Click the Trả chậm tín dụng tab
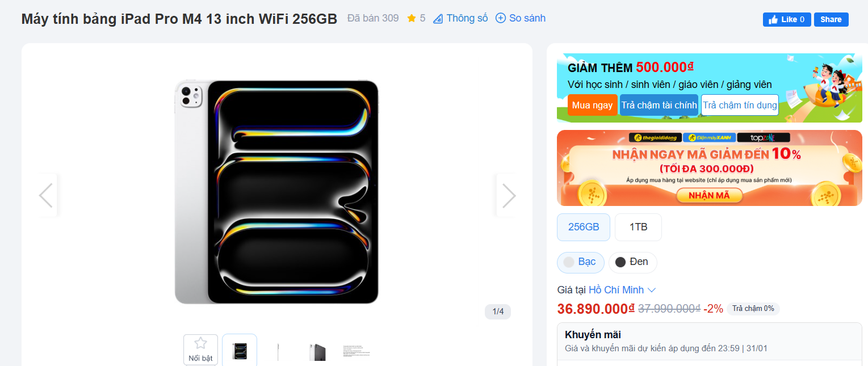The height and width of the screenshot is (366, 868). (740, 105)
